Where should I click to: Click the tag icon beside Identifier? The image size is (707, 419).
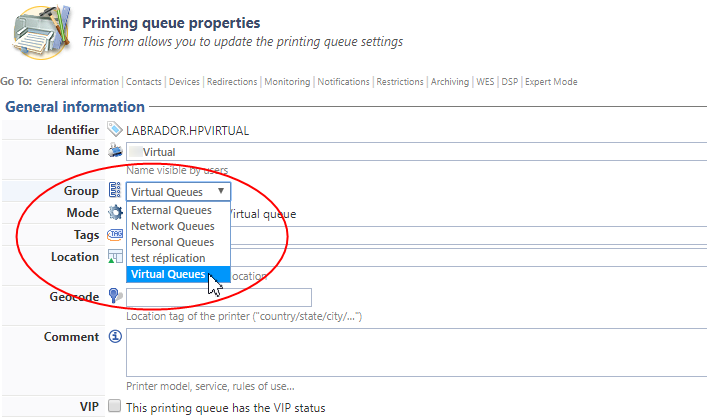pos(114,129)
